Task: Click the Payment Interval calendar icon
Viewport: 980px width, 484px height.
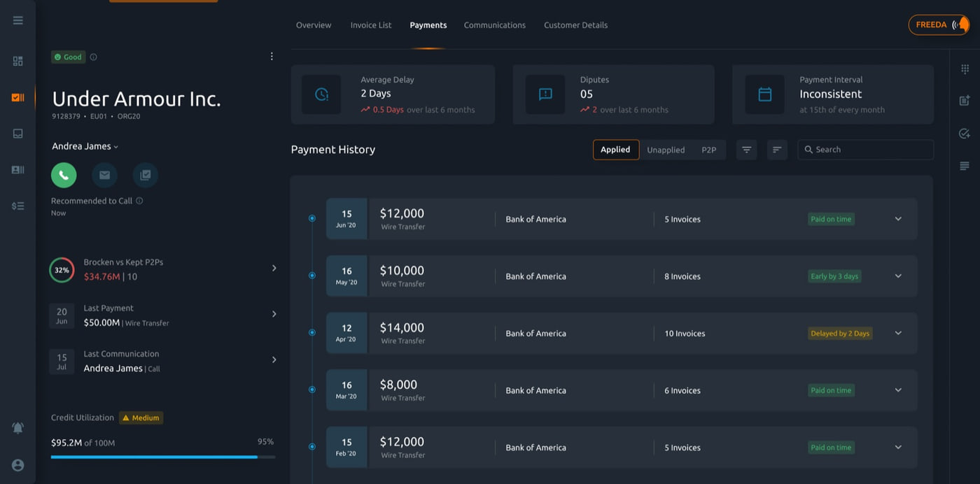Action: point(765,94)
